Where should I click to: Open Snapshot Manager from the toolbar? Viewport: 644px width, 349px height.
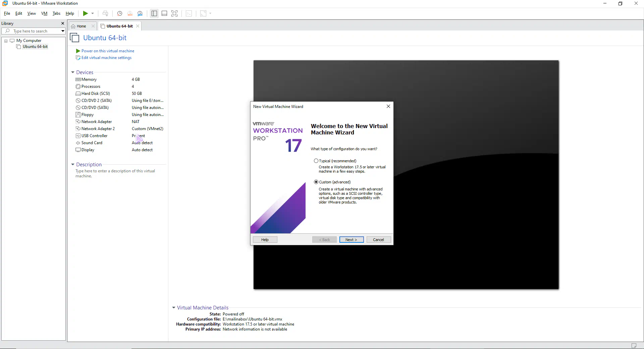[x=140, y=13]
